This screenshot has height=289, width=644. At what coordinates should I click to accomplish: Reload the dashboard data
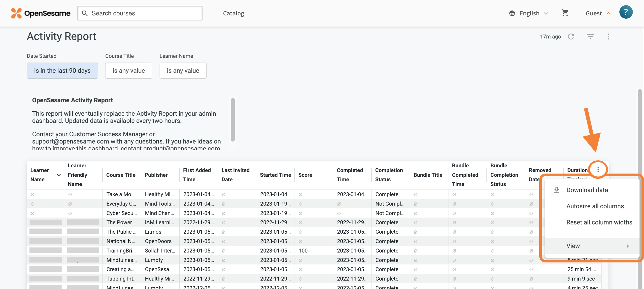click(x=571, y=36)
